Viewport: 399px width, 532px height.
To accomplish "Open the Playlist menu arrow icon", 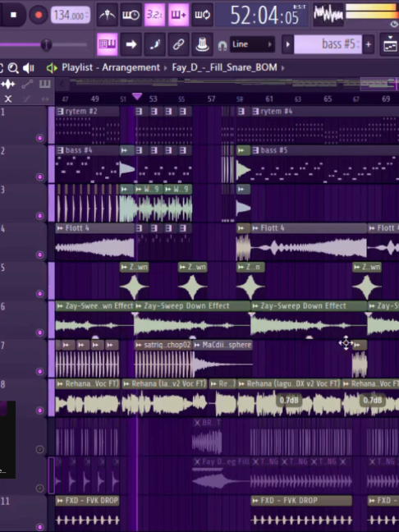I will (x=52, y=68).
